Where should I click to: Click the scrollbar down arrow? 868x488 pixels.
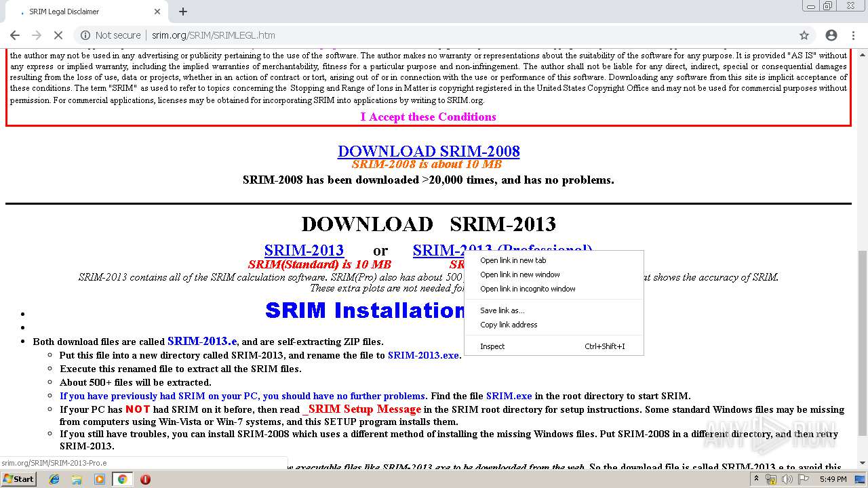coord(863,464)
